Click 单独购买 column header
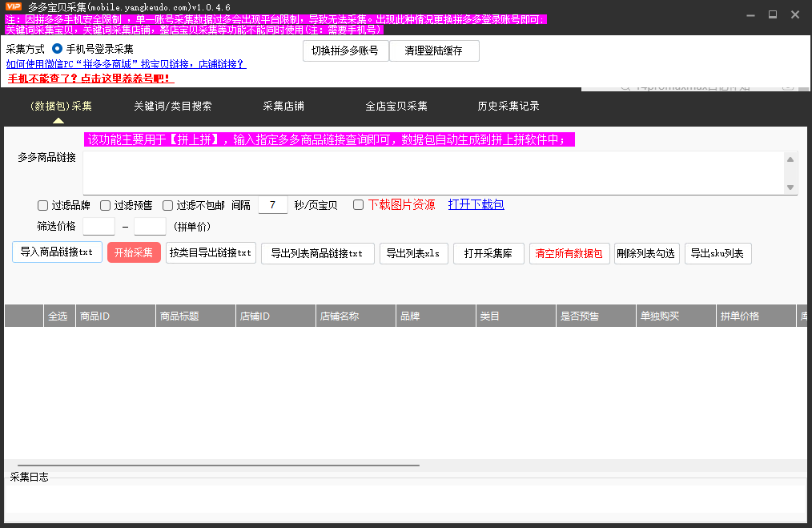This screenshot has height=528, width=812. click(x=676, y=316)
